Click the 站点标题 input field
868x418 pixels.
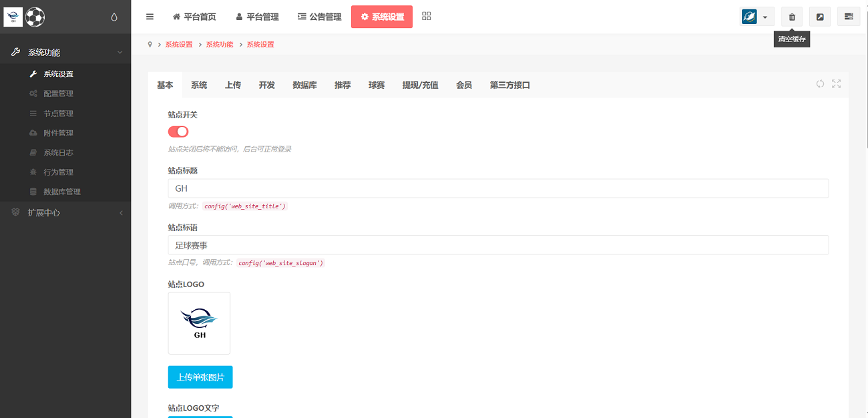pyautogui.click(x=497, y=188)
